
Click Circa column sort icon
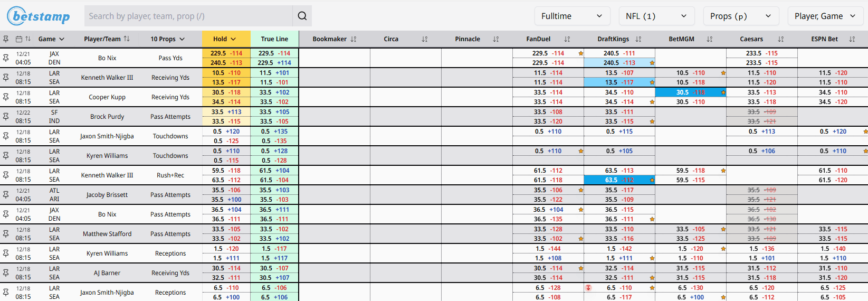click(425, 39)
